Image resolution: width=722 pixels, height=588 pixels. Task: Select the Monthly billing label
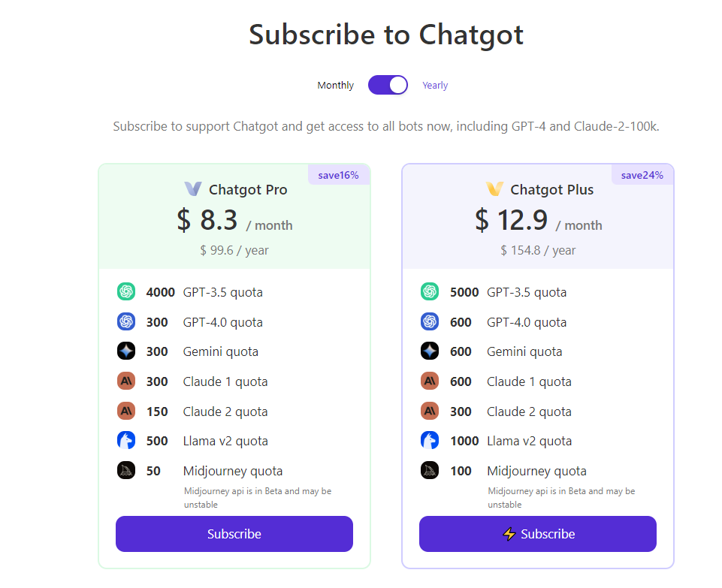coord(335,86)
